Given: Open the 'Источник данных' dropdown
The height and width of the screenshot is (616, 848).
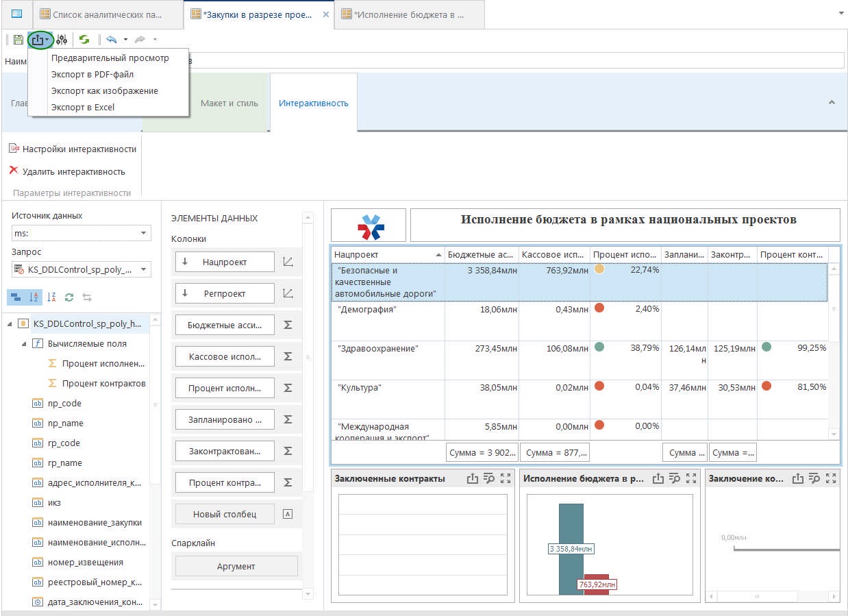Looking at the screenshot, I should (144, 234).
